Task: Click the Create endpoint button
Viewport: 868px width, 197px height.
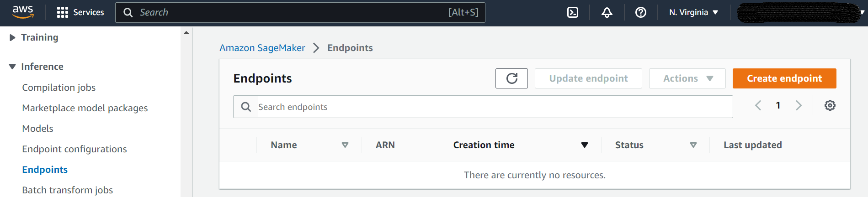Action: [x=784, y=78]
